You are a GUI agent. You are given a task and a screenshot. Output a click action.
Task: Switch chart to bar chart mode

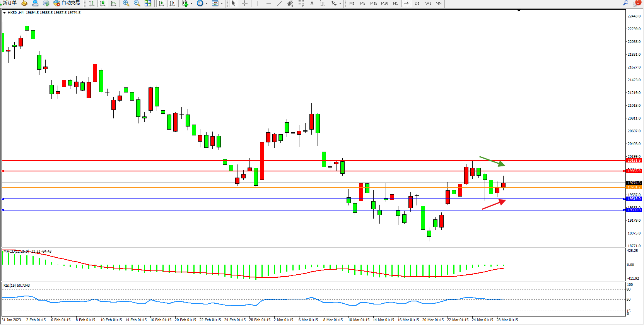point(92,3)
